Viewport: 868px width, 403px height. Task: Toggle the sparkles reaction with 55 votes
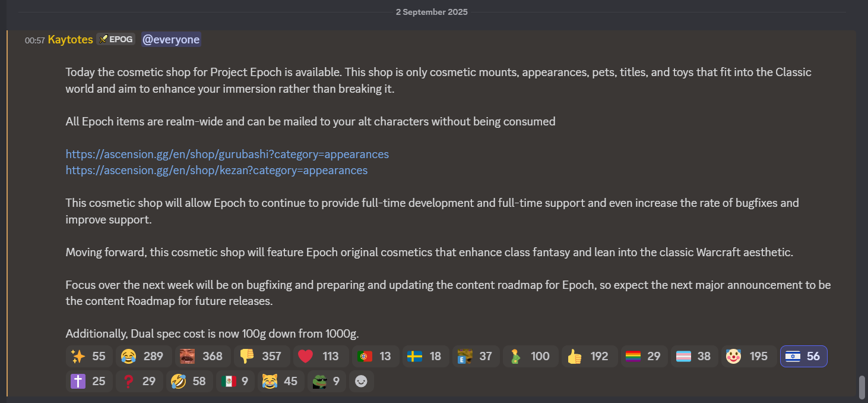[x=89, y=356]
